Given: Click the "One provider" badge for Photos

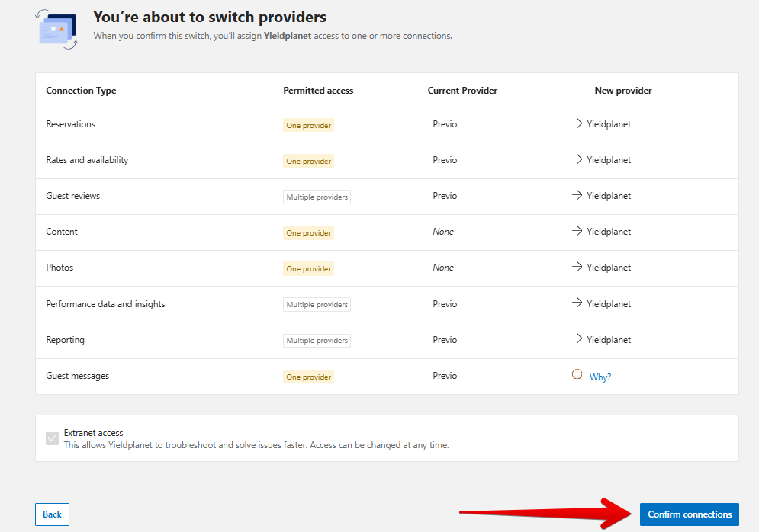Looking at the screenshot, I should (308, 268).
